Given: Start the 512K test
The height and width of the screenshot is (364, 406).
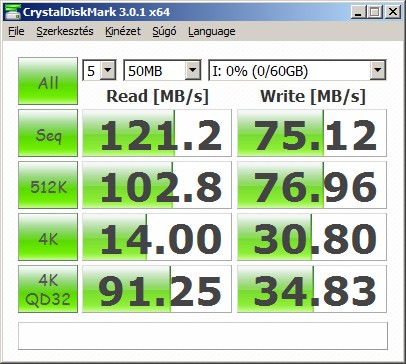Looking at the screenshot, I should click(48, 185).
